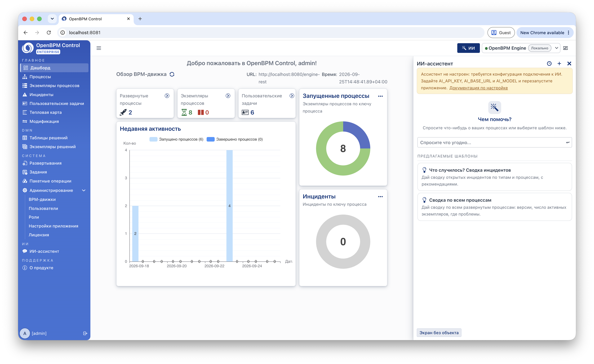Open Документация по настройке link
The image size is (594, 364).
[479, 88]
